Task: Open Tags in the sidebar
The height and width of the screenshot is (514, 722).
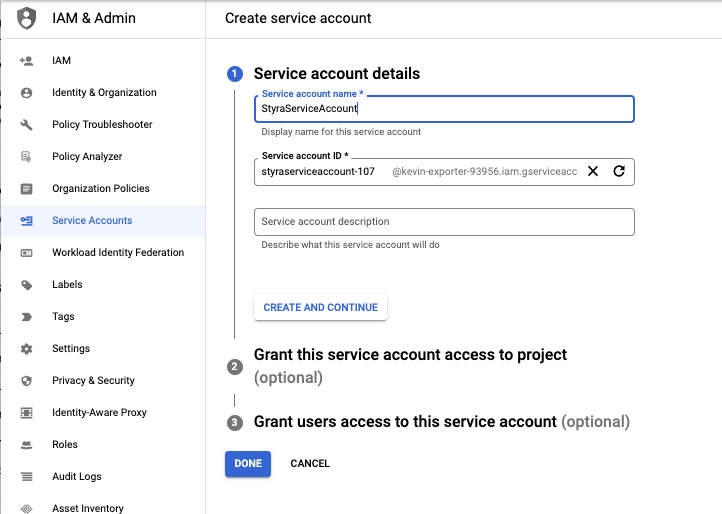Action: pos(103,316)
